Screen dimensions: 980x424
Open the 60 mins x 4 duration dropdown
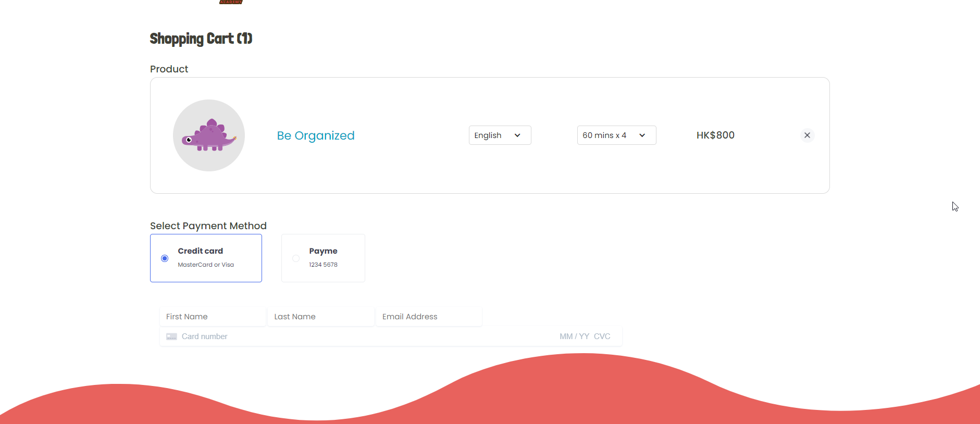[x=616, y=135]
